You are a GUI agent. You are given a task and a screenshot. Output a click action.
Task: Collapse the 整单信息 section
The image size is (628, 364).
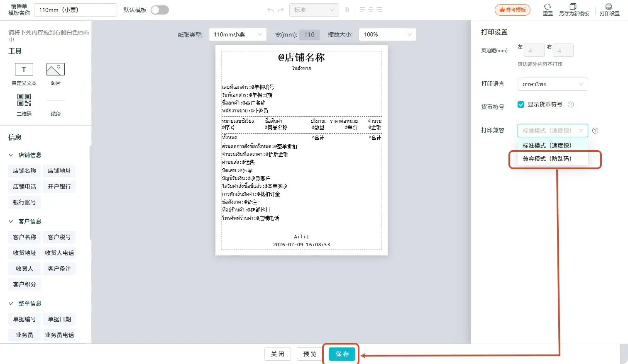(x=11, y=303)
